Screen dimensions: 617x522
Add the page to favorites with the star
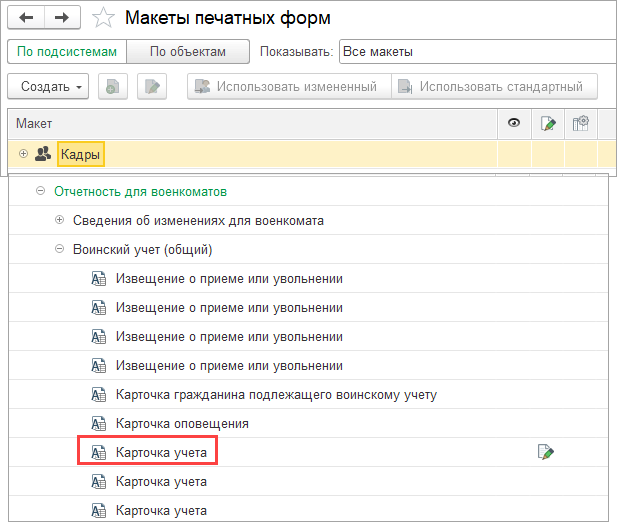click(x=102, y=18)
